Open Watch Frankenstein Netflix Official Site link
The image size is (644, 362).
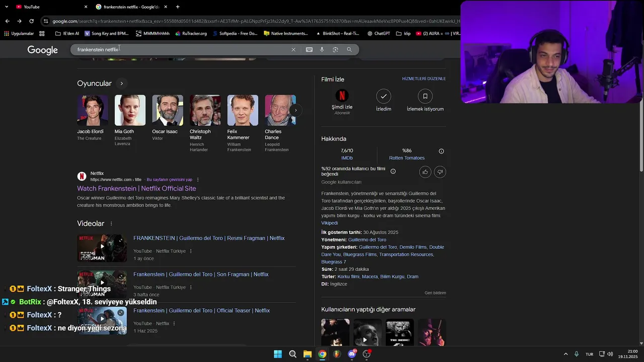(x=136, y=189)
